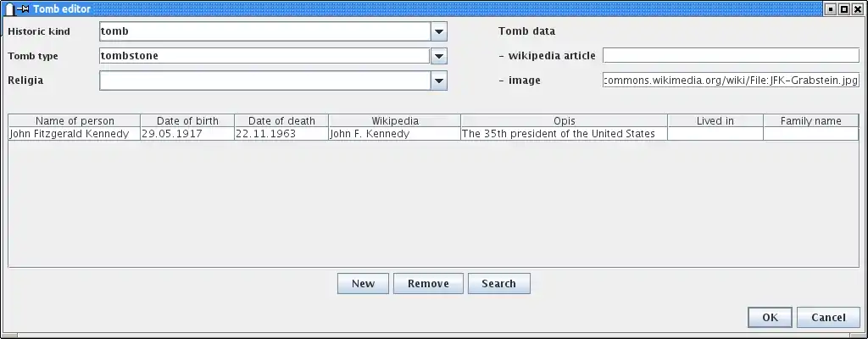
Task: Expand the Tomb type dropdown arrow
Action: (438, 56)
